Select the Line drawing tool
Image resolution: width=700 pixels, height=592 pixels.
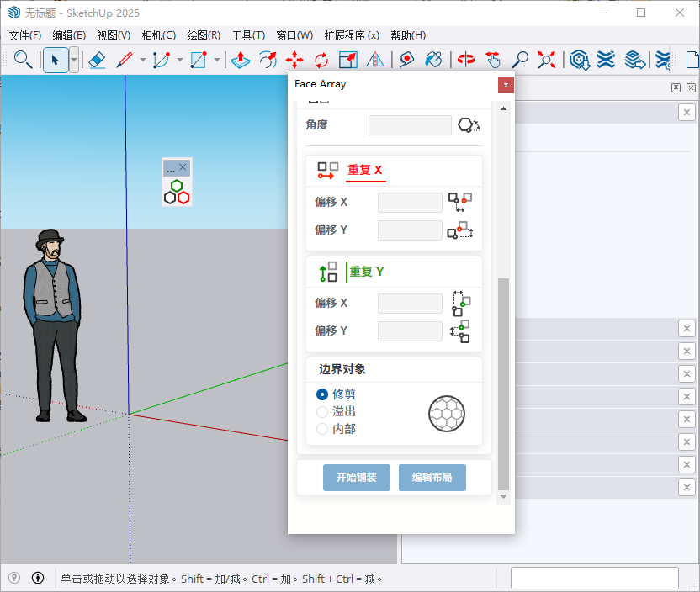pyautogui.click(x=125, y=60)
